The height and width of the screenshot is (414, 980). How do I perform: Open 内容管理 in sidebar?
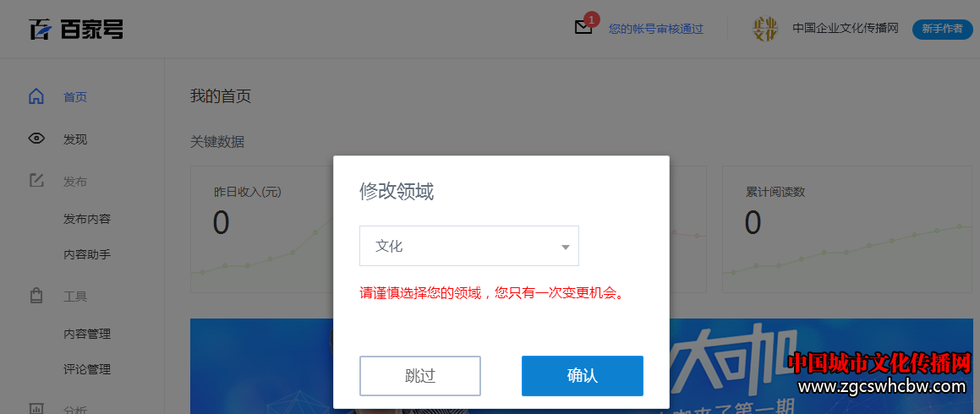pyautogui.click(x=87, y=334)
